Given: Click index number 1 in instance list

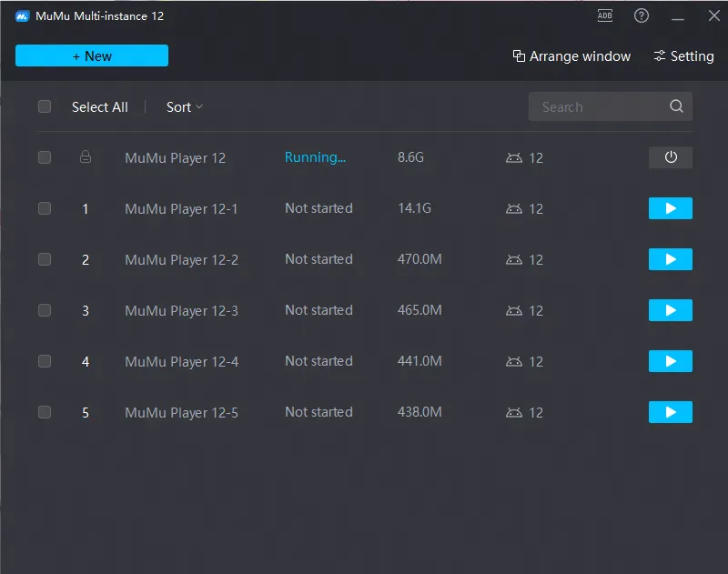Looking at the screenshot, I should tap(86, 209).
